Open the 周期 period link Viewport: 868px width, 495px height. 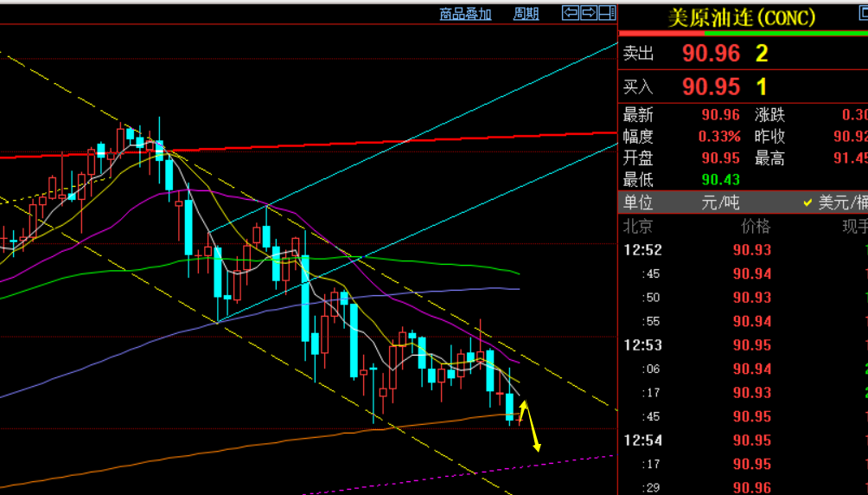(x=526, y=14)
